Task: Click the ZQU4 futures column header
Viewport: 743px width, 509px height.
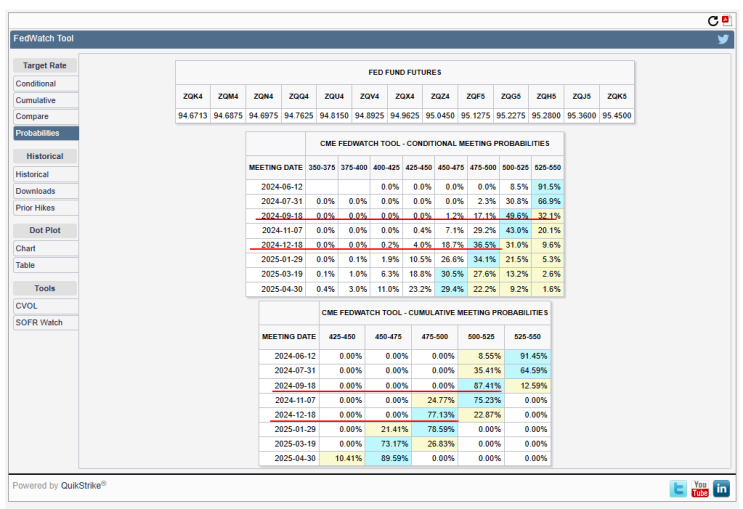Action: 334,96
